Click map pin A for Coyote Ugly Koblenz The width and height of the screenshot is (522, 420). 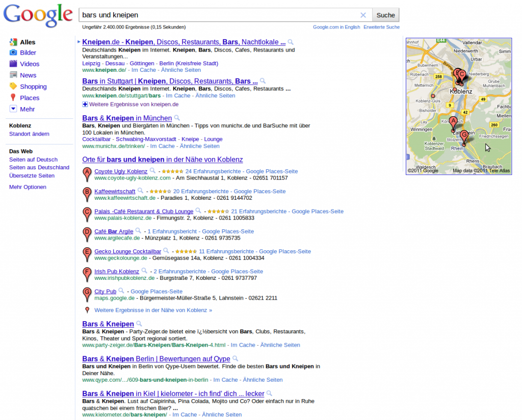tap(87, 175)
